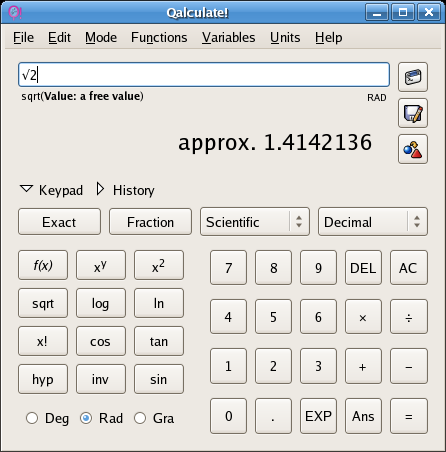The image size is (446, 452).
Task: Open the Variables menu
Action: (228, 37)
